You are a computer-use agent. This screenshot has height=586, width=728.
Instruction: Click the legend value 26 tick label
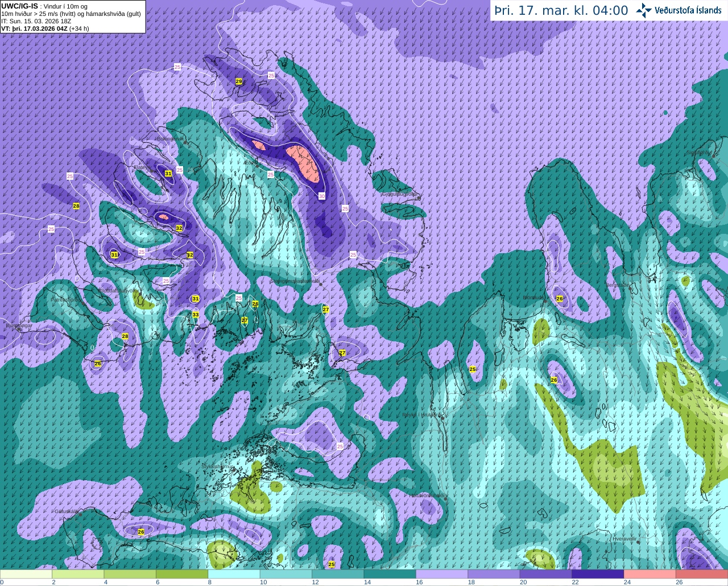(x=679, y=582)
